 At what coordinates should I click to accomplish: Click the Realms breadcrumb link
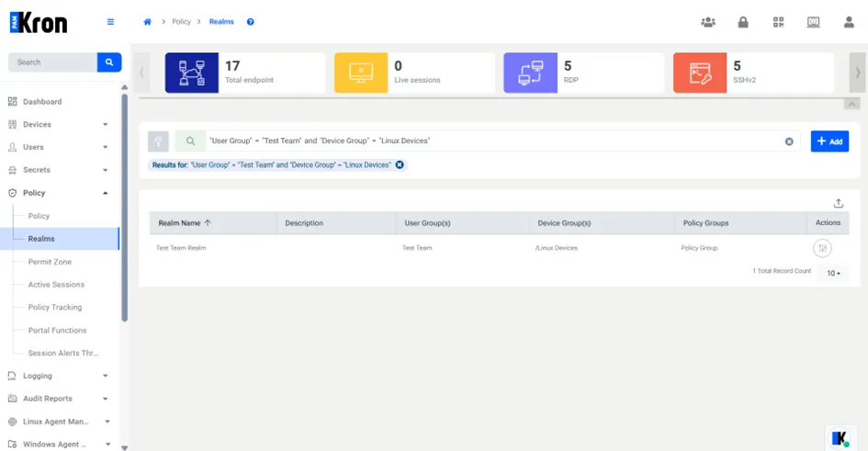click(x=221, y=21)
